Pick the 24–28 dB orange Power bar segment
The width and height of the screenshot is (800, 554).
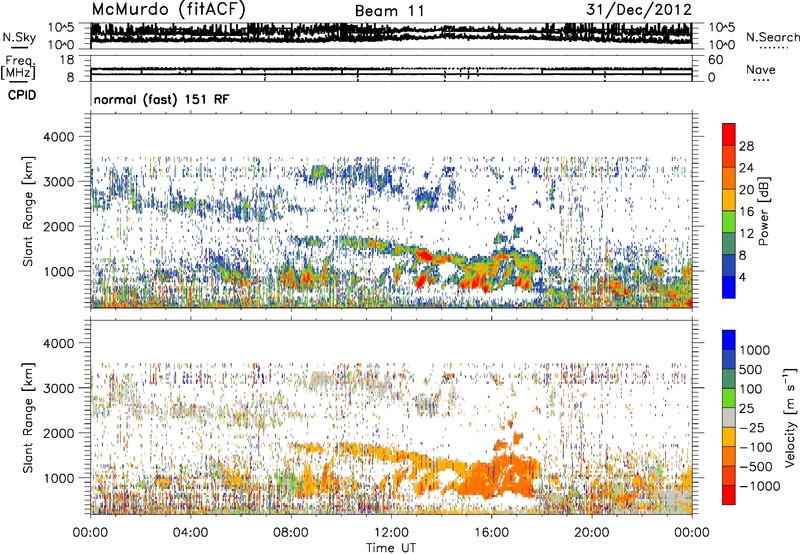[x=729, y=156]
